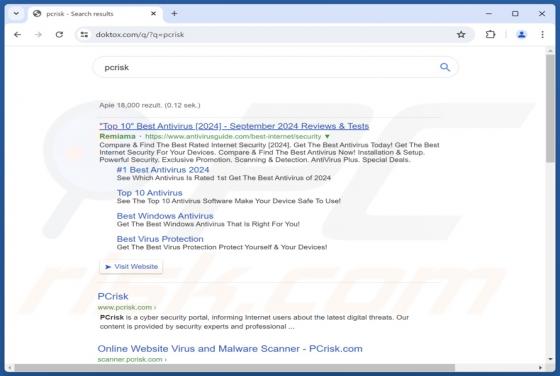The height and width of the screenshot is (376, 560).
Task: Open "Top 10" Best Antivirus [2024] link
Action: coord(234,126)
